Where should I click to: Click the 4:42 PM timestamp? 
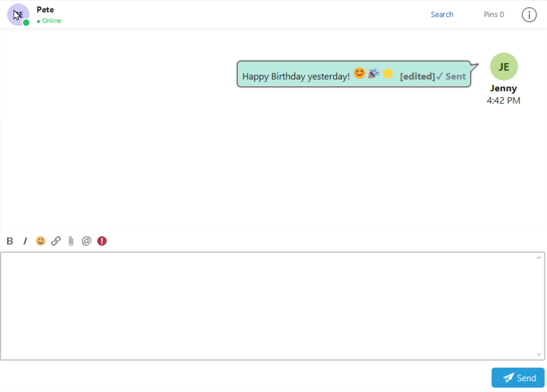point(503,101)
